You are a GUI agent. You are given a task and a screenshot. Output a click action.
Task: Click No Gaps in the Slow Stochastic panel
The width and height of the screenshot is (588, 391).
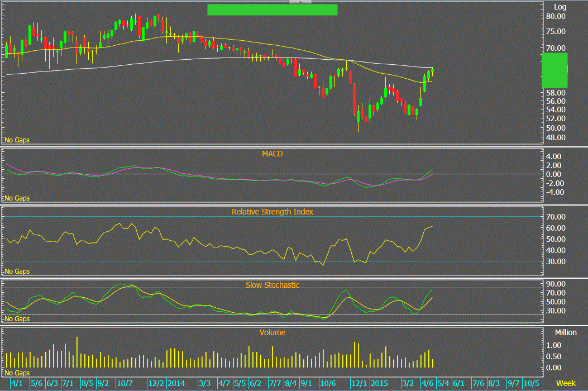[x=17, y=318]
